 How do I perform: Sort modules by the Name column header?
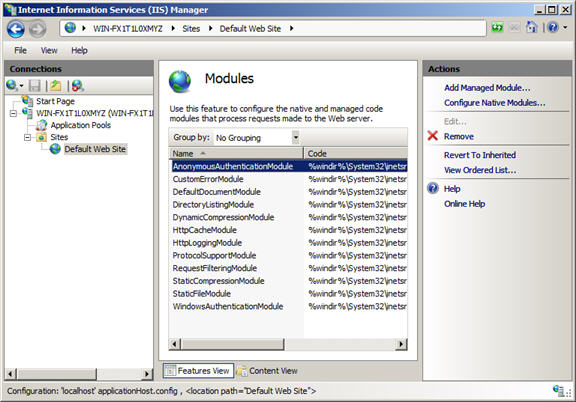pyautogui.click(x=236, y=153)
